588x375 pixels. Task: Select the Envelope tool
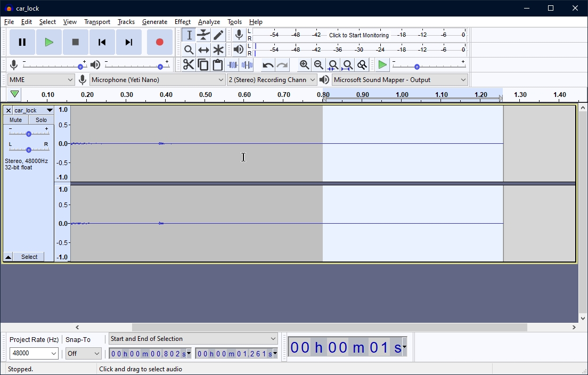(x=203, y=35)
